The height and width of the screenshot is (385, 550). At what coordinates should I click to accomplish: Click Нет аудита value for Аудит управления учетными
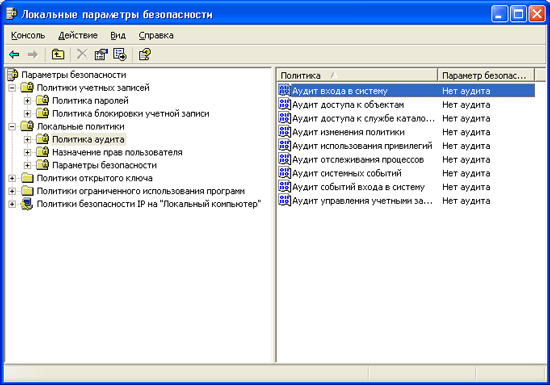pos(466,201)
